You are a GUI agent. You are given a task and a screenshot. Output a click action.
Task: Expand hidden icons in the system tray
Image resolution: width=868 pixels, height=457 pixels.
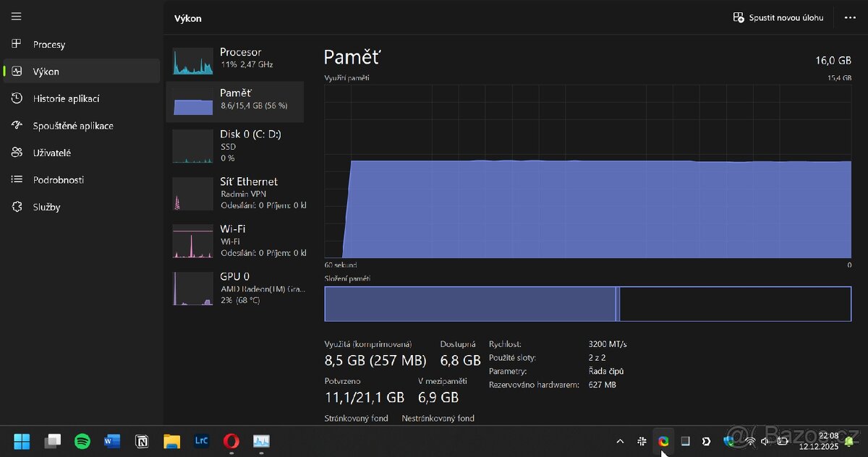[x=620, y=441]
